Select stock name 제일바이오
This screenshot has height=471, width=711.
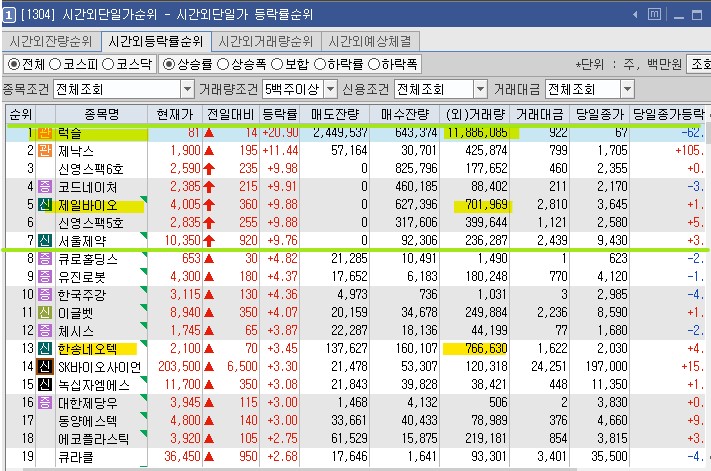click(x=88, y=205)
